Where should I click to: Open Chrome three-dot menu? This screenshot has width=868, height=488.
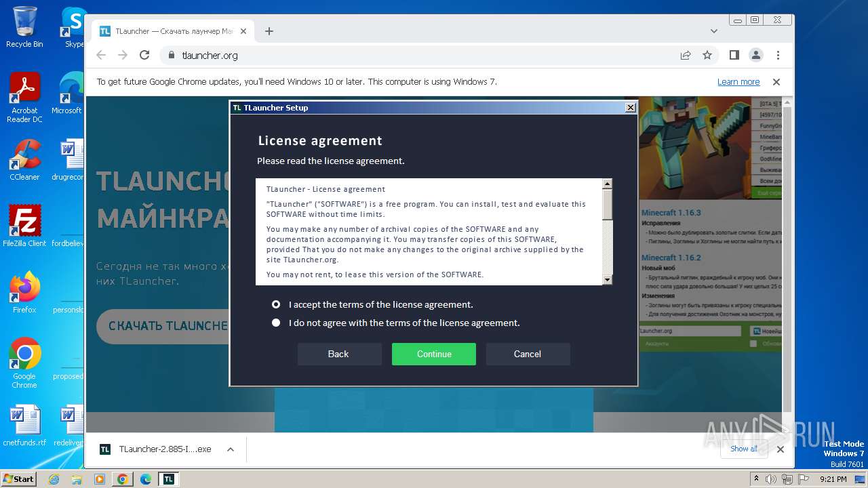point(778,55)
